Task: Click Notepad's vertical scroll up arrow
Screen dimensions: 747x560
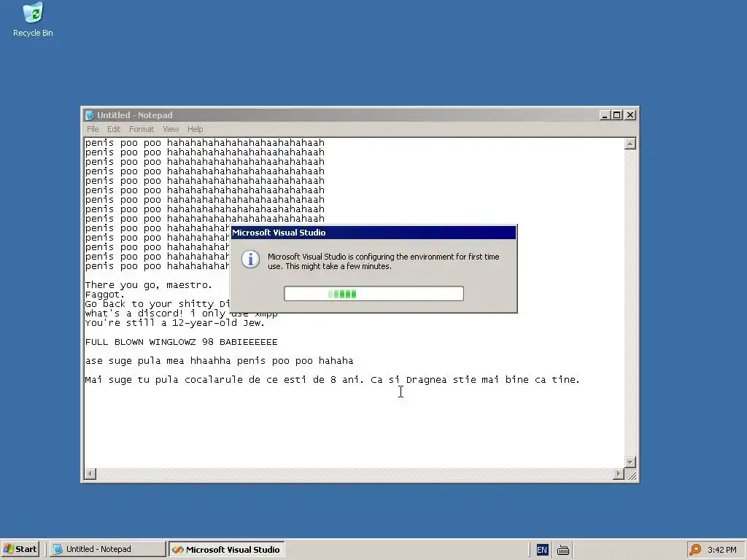Action: (x=630, y=144)
